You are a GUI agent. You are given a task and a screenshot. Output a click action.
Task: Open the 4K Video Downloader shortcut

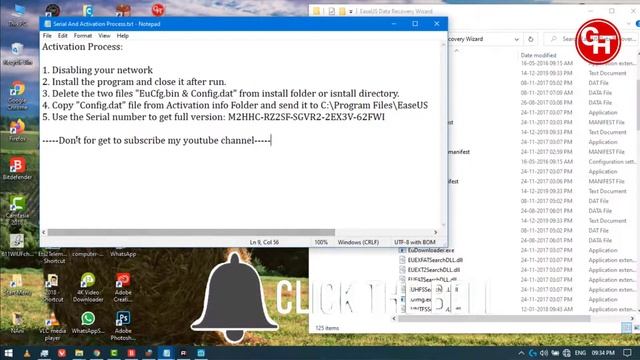pyautogui.click(x=88, y=288)
